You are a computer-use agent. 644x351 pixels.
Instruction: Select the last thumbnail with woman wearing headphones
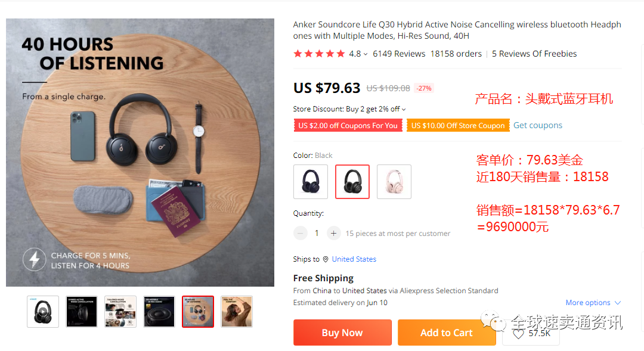pos(237,312)
